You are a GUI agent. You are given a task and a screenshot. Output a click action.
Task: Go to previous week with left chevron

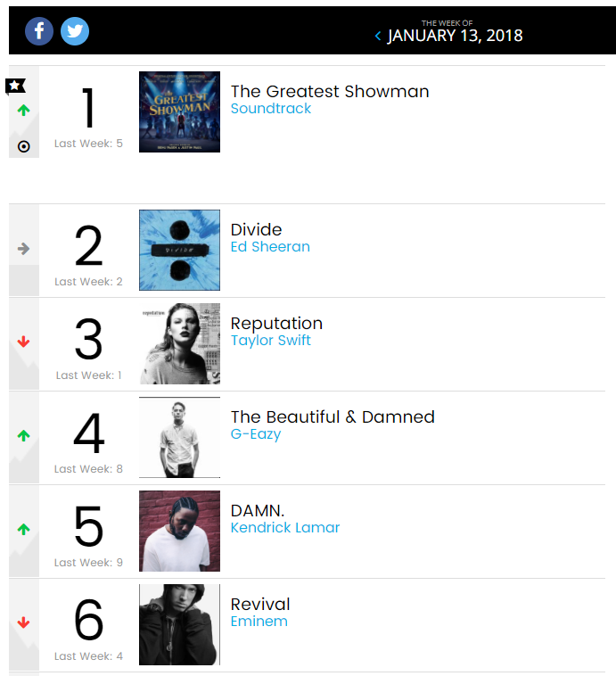point(378,36)
